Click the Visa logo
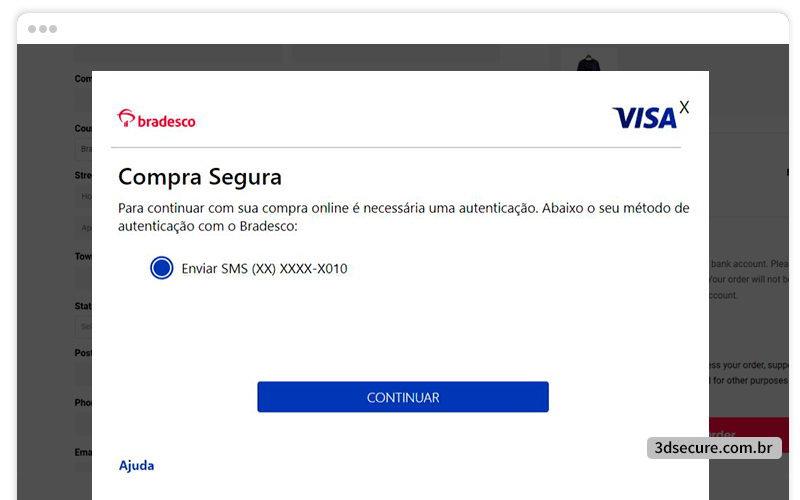Viewport: 800px width, 500px height. pyautogui.click(x=644, y=118)
